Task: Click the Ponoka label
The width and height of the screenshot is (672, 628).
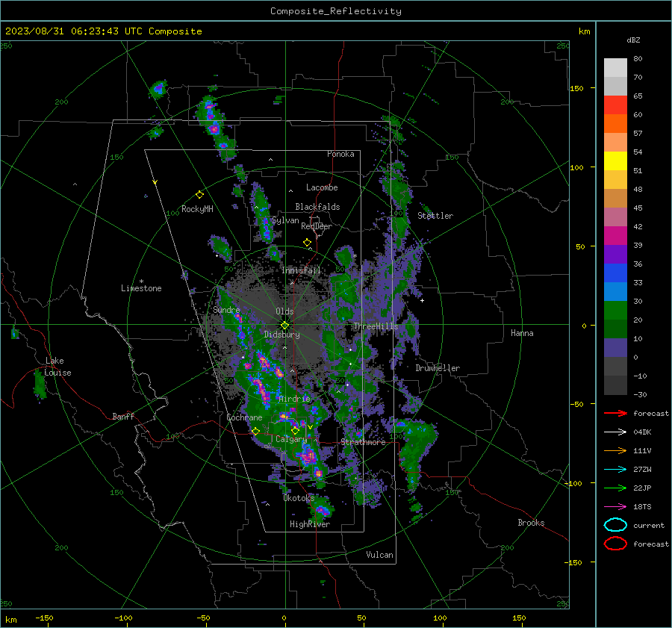Action: (x=340, y=154)
